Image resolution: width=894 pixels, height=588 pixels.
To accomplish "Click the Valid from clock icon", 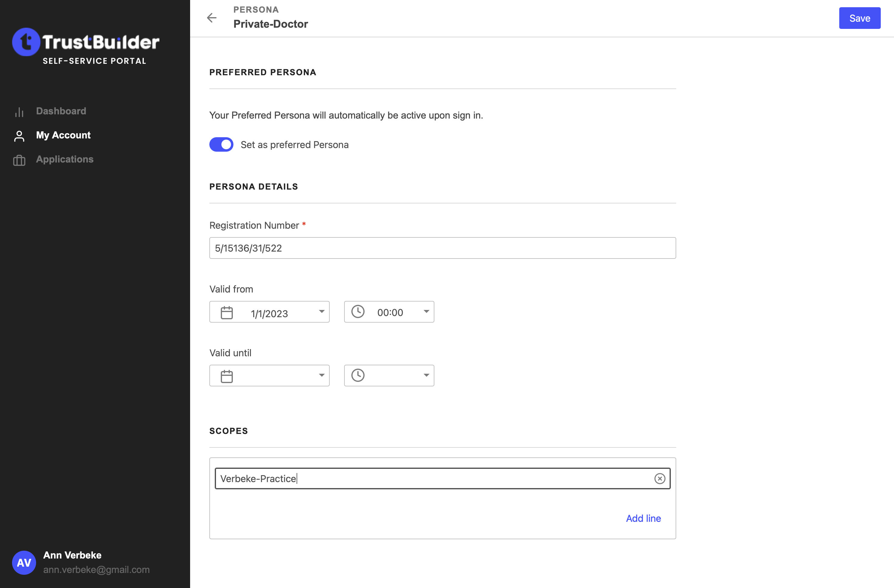I will 358,311.
